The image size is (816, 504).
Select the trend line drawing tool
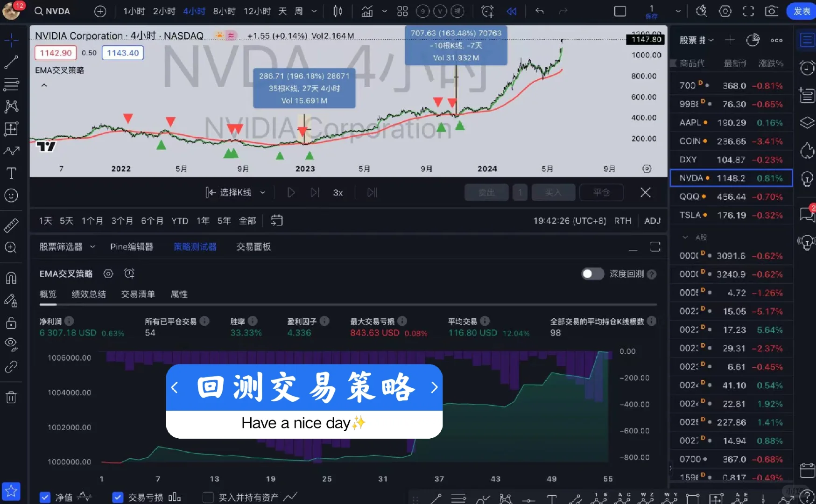pos(11,62)
